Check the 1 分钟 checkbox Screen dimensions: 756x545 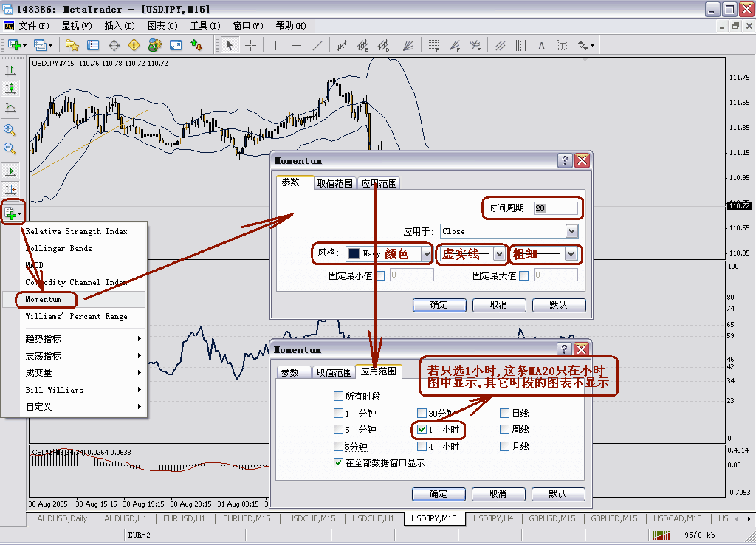click(x=338, y=413)
